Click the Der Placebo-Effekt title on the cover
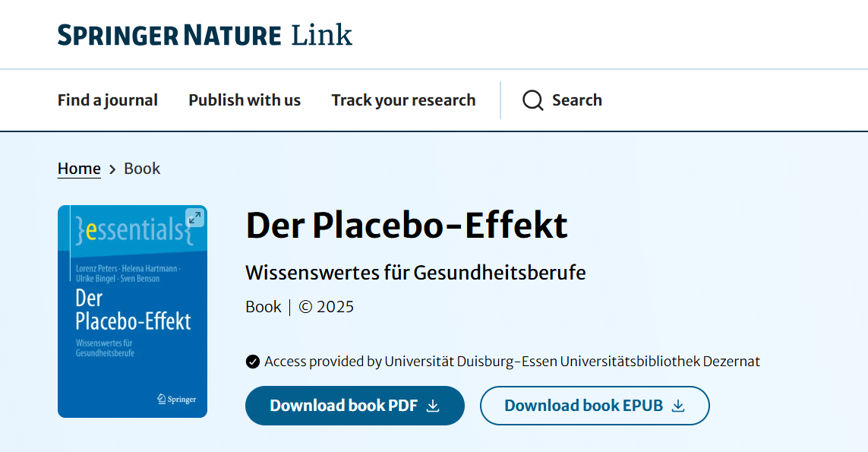Image resolution: width=868 pixels, height=452 pixels. pyautogui.click(x=133, y=309)
